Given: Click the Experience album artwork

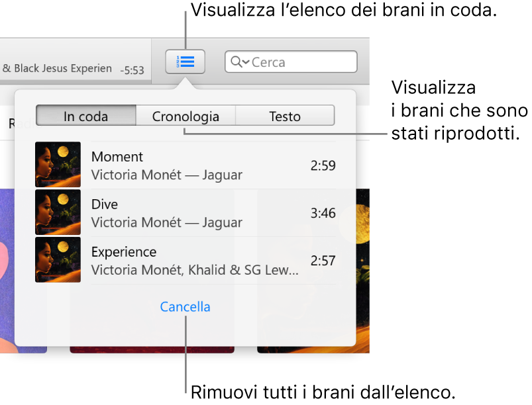Looking at the screenshot, I should coord(58,259).
